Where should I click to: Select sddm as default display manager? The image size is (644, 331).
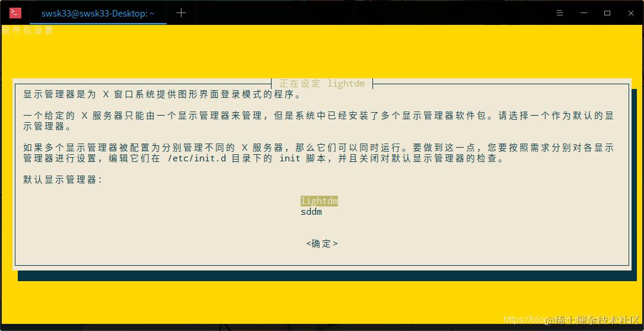[311, 212]
